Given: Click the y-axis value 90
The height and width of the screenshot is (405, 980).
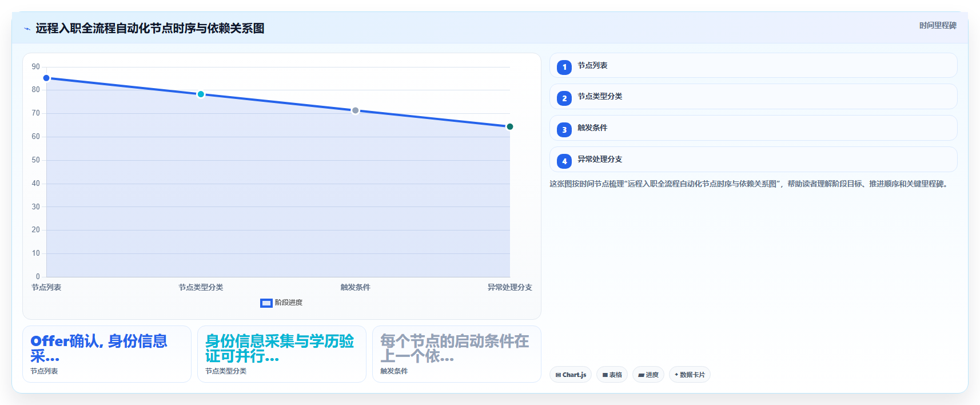Looking at the screenshot, I should coord(35,67).
